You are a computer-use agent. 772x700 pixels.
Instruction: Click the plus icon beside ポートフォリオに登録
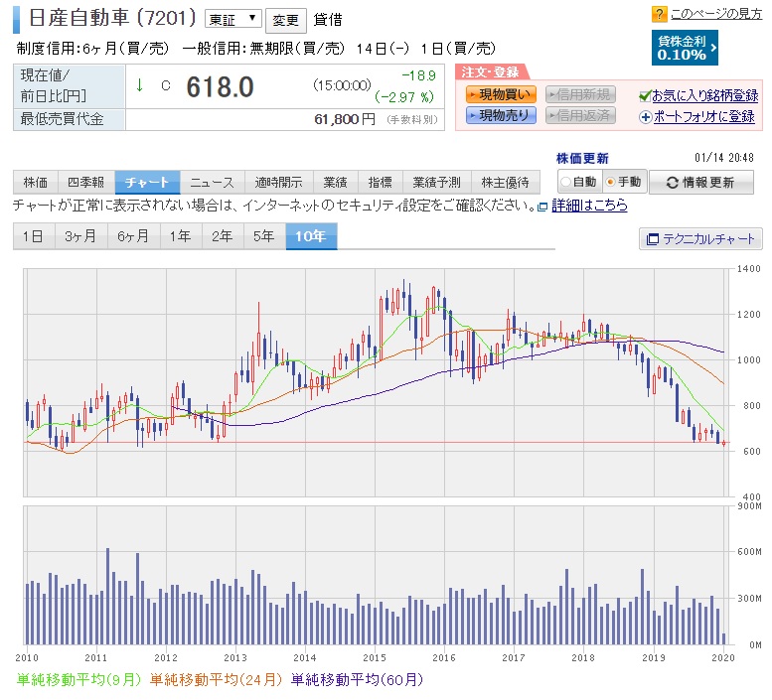pyautogui.click(x=645, y=117)
